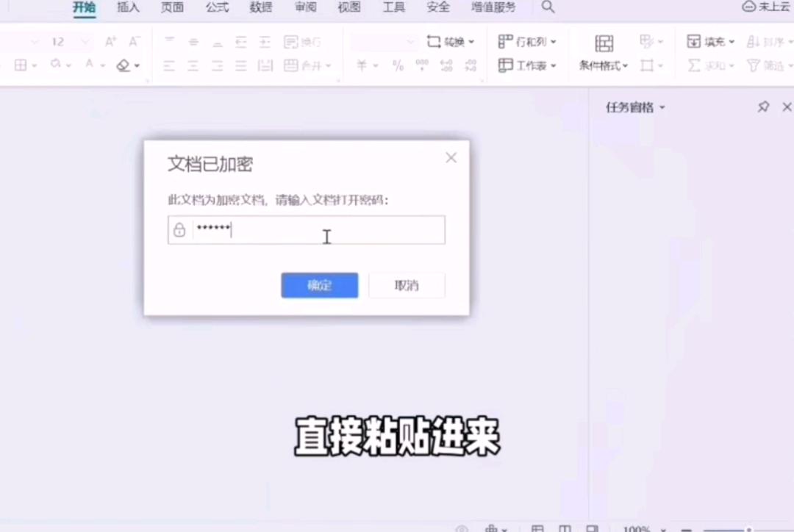The height and width of the screenshot is (532, 794).
Task: Open the 筛选 filter dropdown
Action: pyautogui.click(x=770, y=65)
